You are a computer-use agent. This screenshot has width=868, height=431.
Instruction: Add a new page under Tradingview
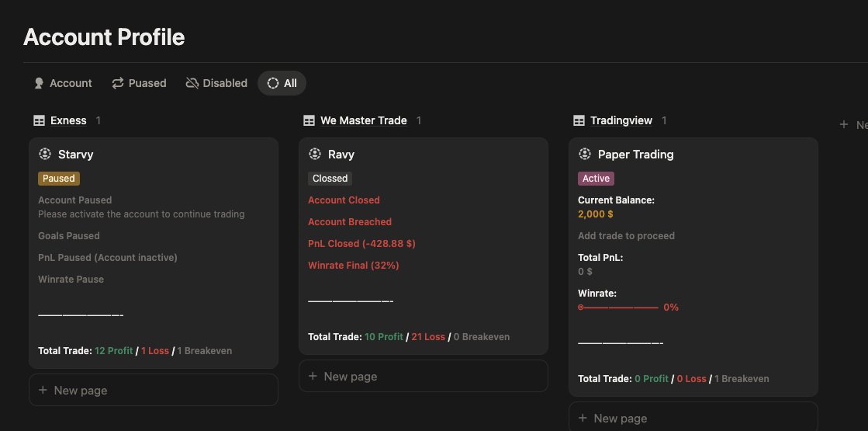coord(693,418)
